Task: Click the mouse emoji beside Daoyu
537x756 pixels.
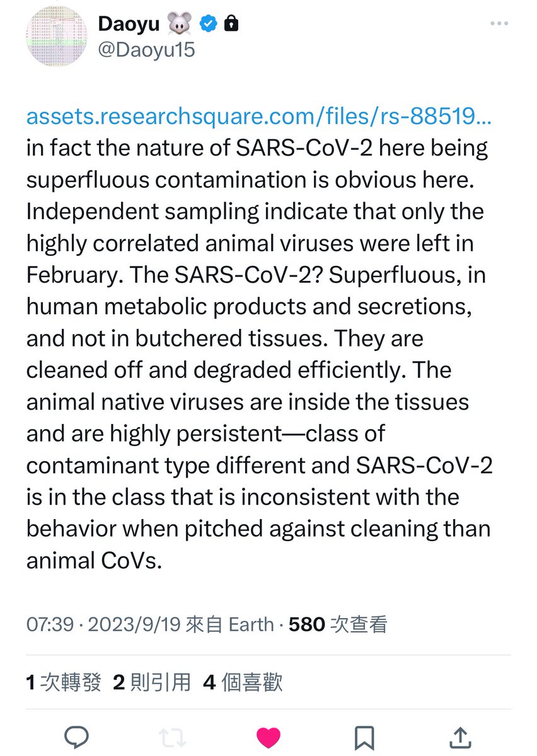Action: point(180,23)
